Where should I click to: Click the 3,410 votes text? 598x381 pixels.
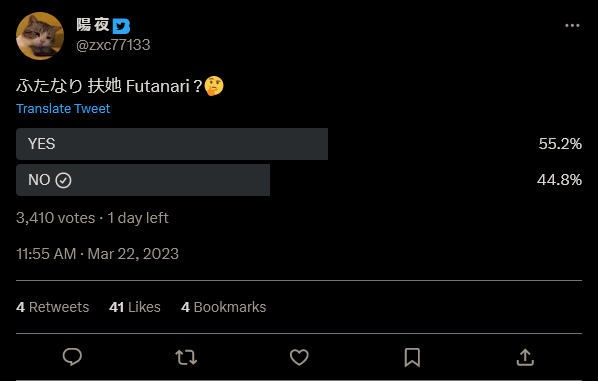[x=56, y=218]
